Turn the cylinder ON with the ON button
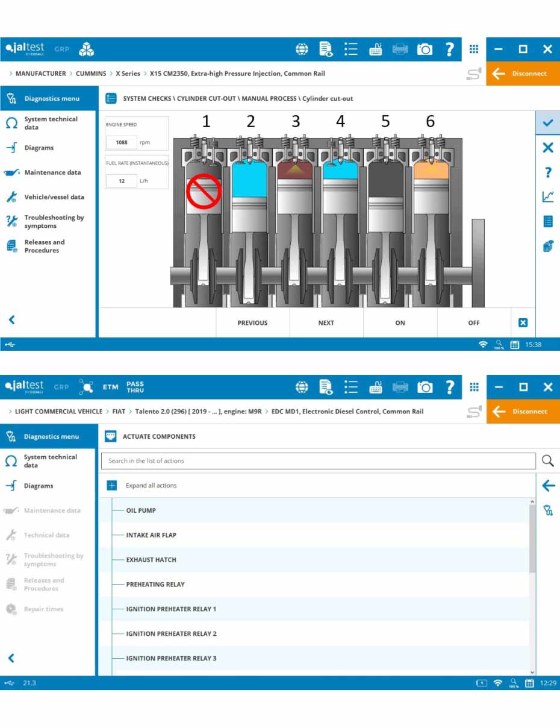The width and height of the screenshot is (560, 728). coord(400,323)
